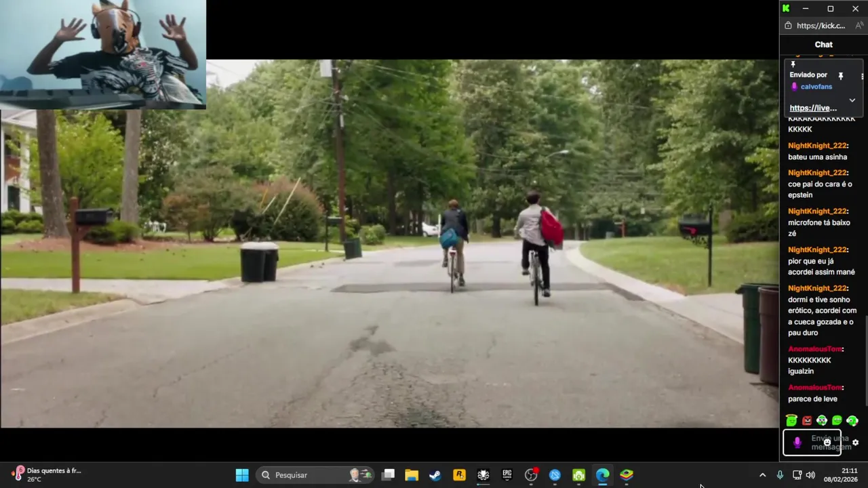Image resolution: width=868 pixels, height=488 pixels.
Task: Launch Rockstar Games Launcher from taskbar
Action: tap(460, 475)
